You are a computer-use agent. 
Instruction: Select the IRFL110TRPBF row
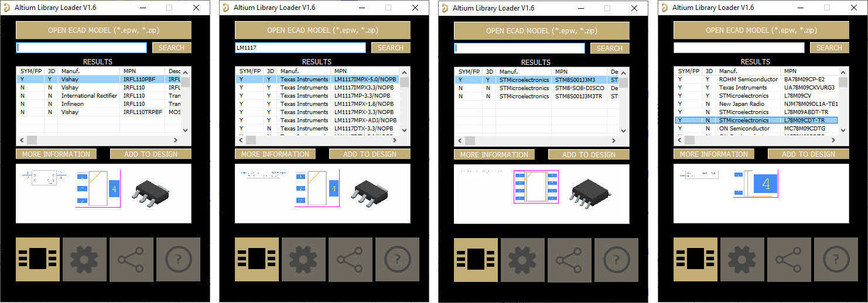point(99,112)
